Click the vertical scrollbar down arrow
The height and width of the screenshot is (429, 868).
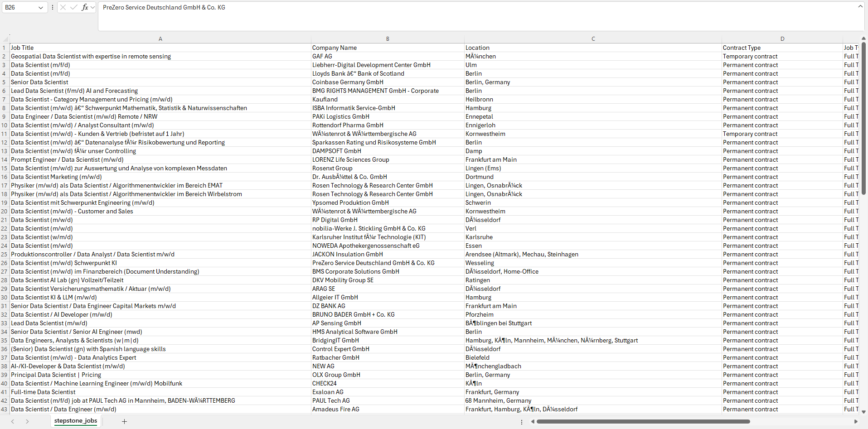pyautogui.click(x=863, y=412)
